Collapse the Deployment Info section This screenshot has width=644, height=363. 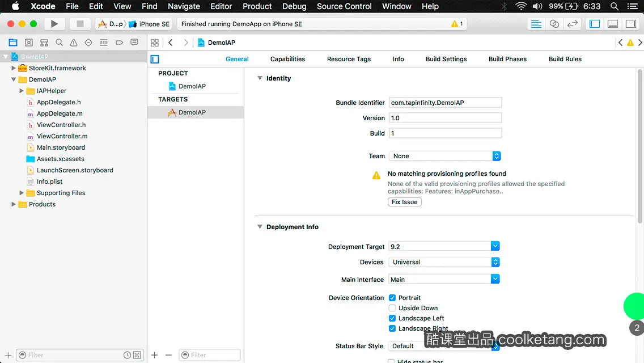260,226
